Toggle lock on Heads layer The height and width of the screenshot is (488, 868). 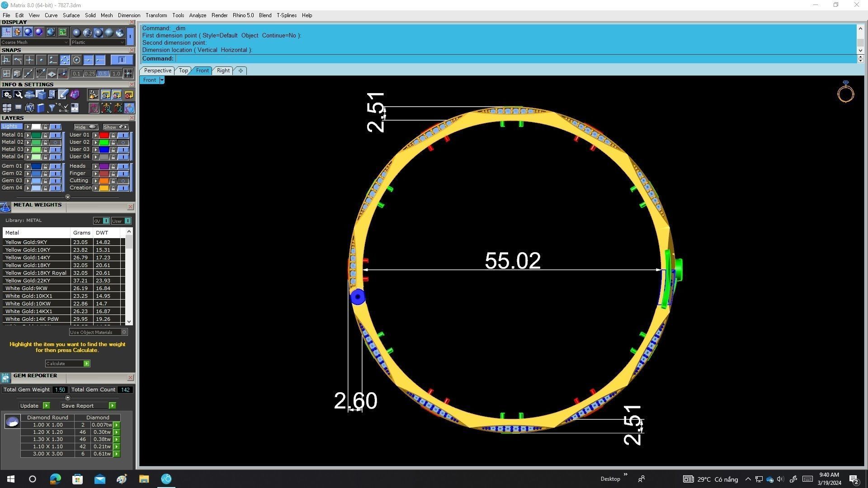pos(113,166)
